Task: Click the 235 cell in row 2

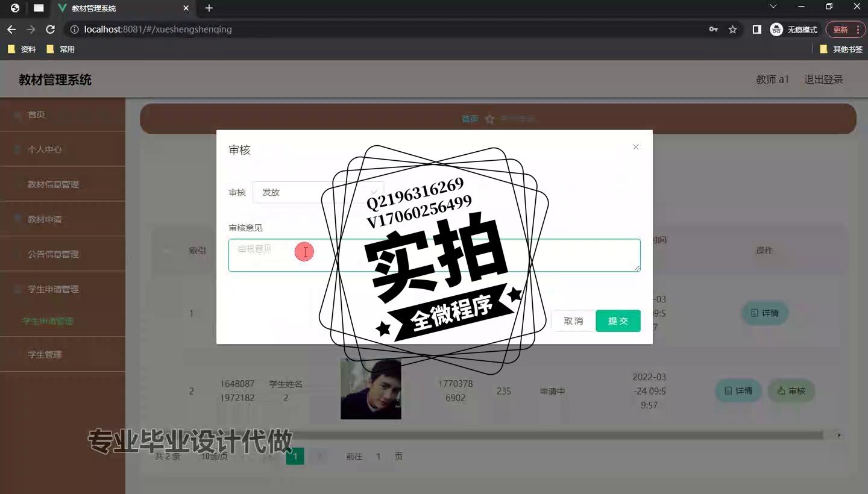Action: pyautogui.click(x=504, y=391)
